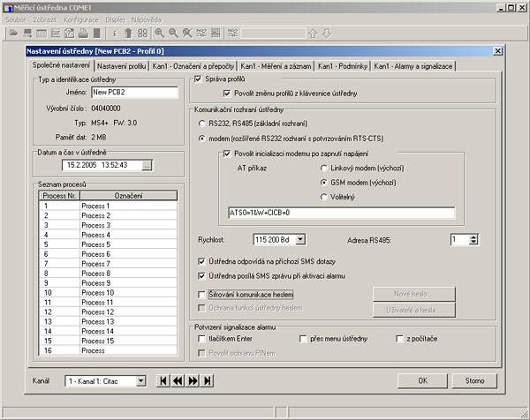Jump to first channel with the skip-back button
The width and height of the screenshot is (530, 420).
163,381
